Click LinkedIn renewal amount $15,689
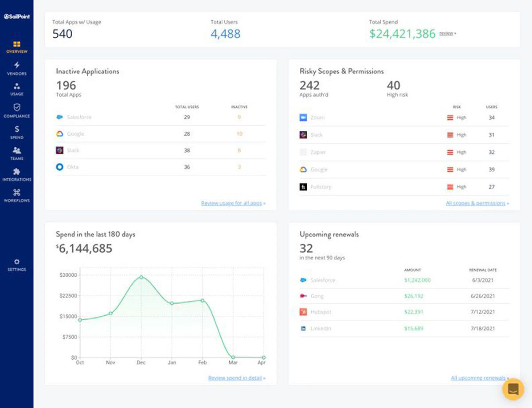The image size is (532, 408). coord(414,329)
